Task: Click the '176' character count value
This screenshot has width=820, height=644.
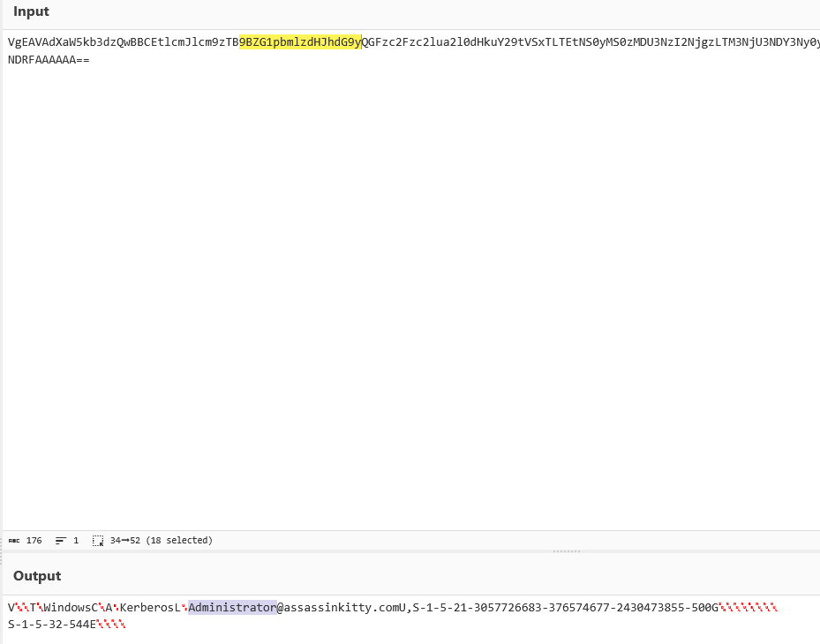Action: click(34, 541)
